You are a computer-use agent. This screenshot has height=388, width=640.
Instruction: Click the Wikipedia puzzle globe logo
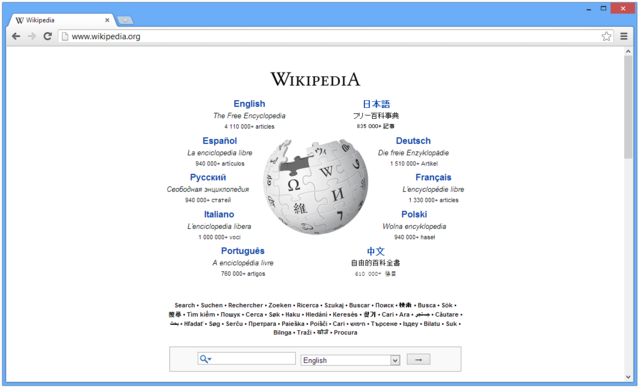point(316,186)
